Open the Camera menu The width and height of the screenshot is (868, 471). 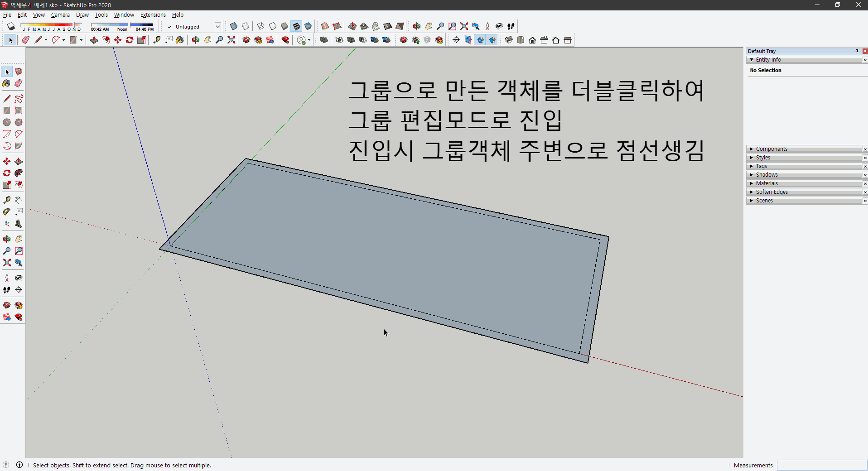pyautogui.click(x=60, y=14)
